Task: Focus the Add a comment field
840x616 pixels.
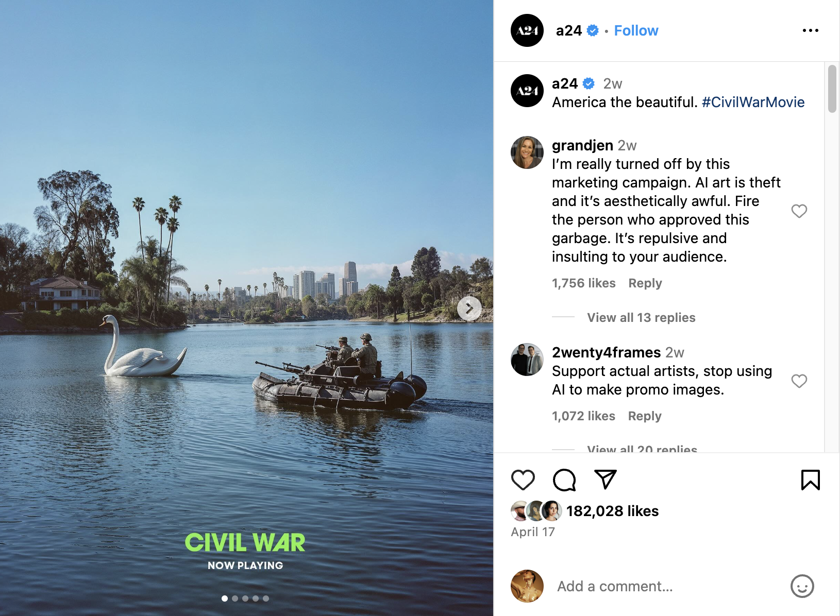Action: point(665,586)
